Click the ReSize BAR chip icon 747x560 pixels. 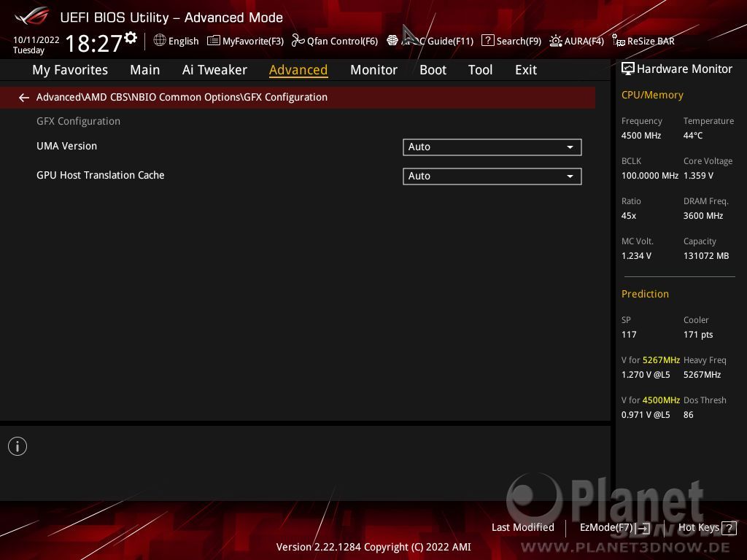(619, 41)
